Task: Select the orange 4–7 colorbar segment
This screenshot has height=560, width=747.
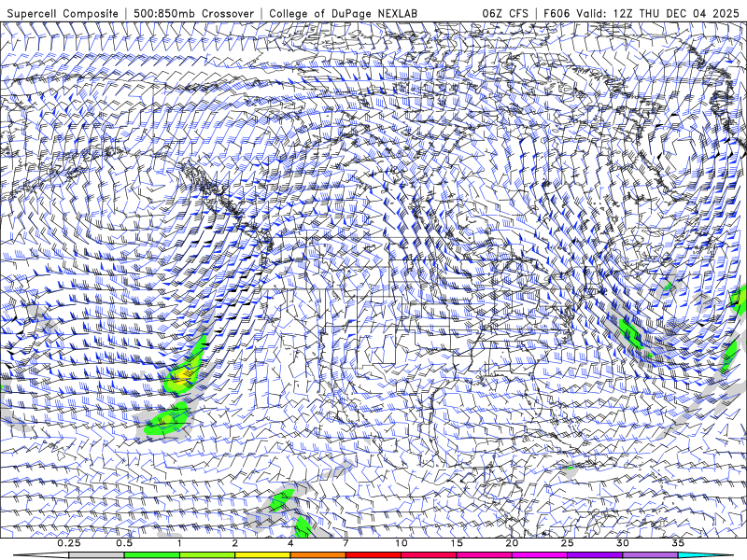Action: click(317, 555)
